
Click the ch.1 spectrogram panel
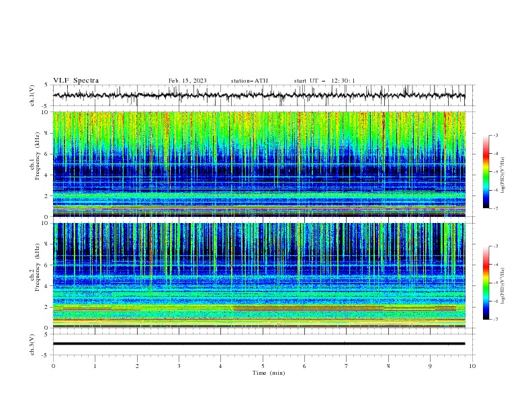[259, 164]
